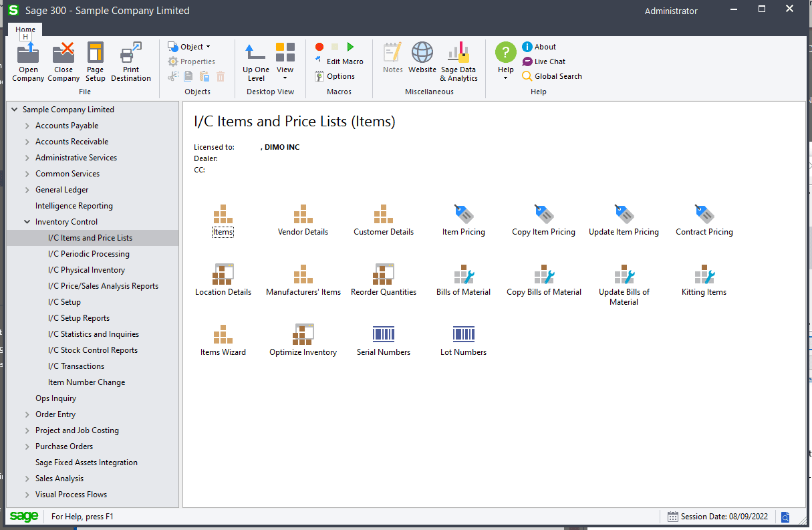
Task: Open the Items icon in main pane
Action: (x=223, y=215)
